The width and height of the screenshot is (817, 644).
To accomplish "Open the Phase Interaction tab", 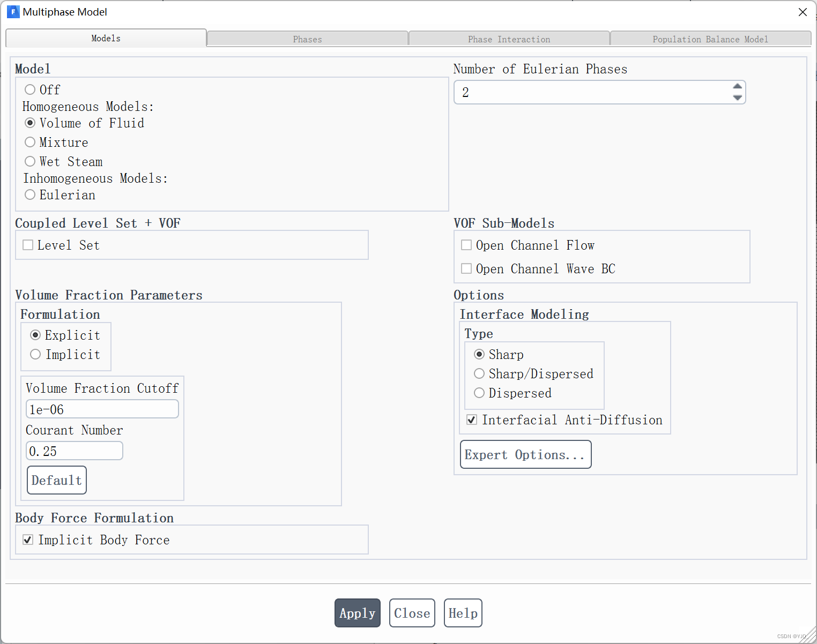I will click(509, 39).
